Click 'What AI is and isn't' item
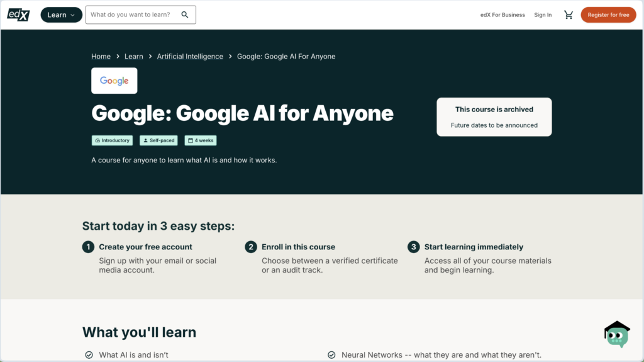Screen dimensions: 644x362 coord(133,354)
